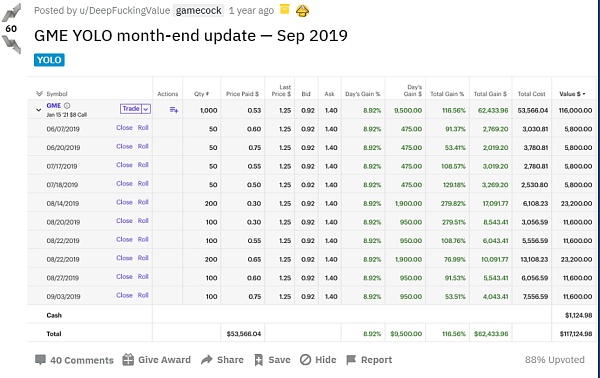This screenshot has height=378, width=600.
Task: Collapse all symbols with header double chevron
Action: pyautogui.click(x=39, y=94)
